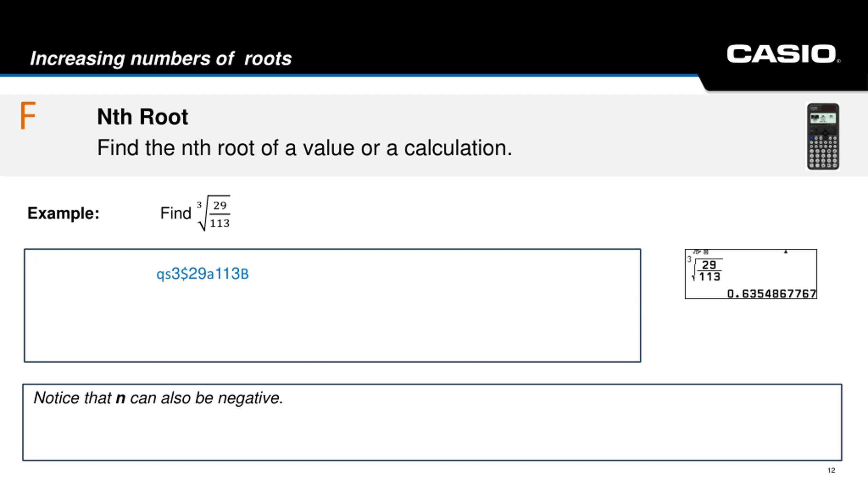Select the 'Nth Root' heading

click(x=142, y=117)
